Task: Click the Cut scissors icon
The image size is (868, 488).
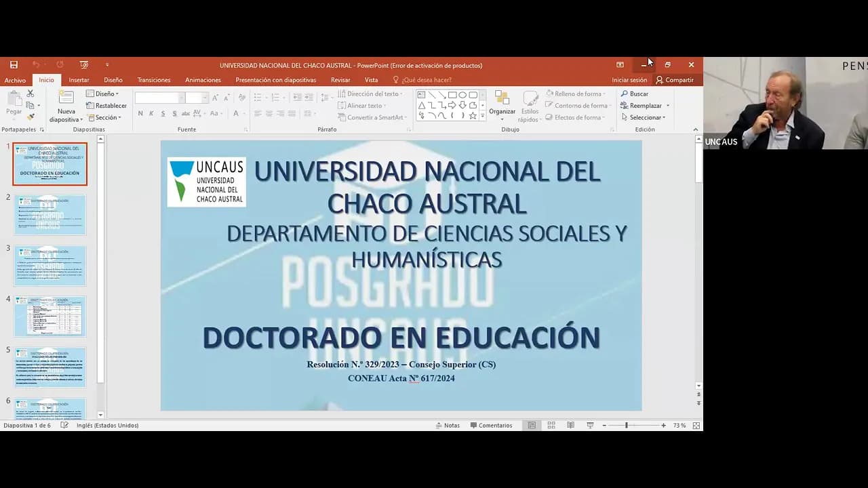Action: tap(31, 94)
